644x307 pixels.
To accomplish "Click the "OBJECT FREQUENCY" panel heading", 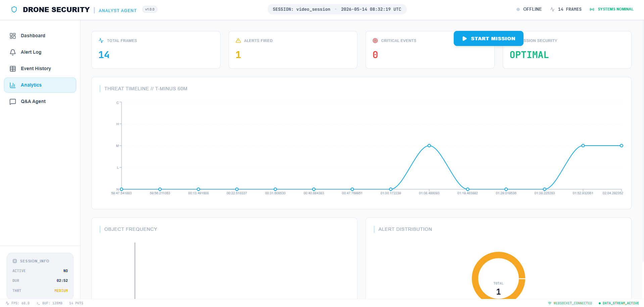I will [131, 229].
